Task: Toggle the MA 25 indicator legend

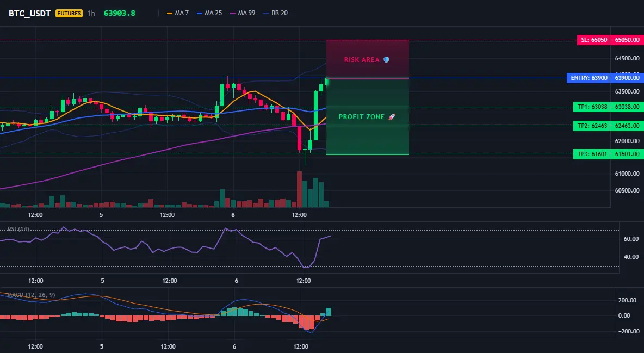Action: 209,13
